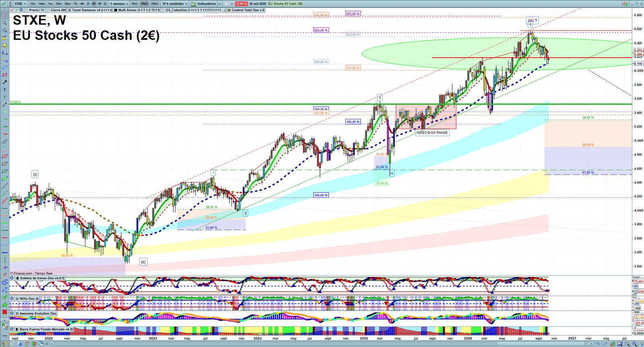This screenshot has height=347, width=644.
Task: Close the Willy Doc indicator panel
Action: click(x=12, y=299)
